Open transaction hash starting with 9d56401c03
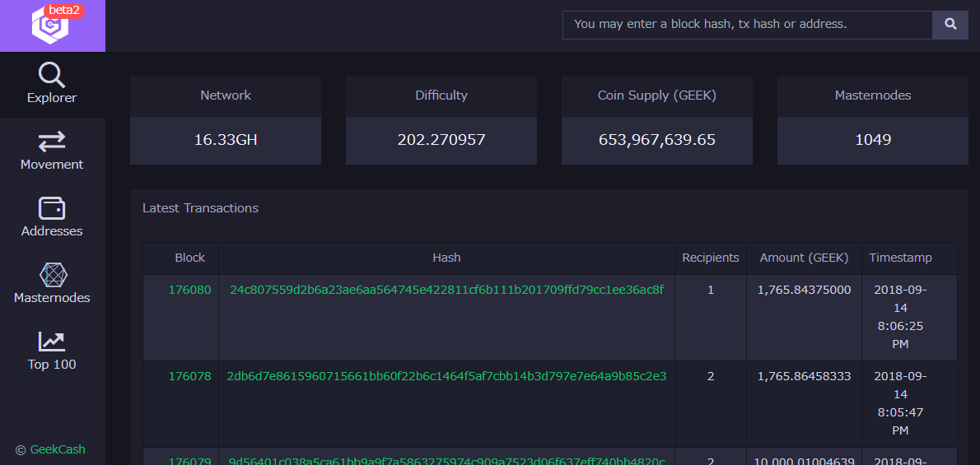Screen dimensions: 980x465 pos(446,461)
